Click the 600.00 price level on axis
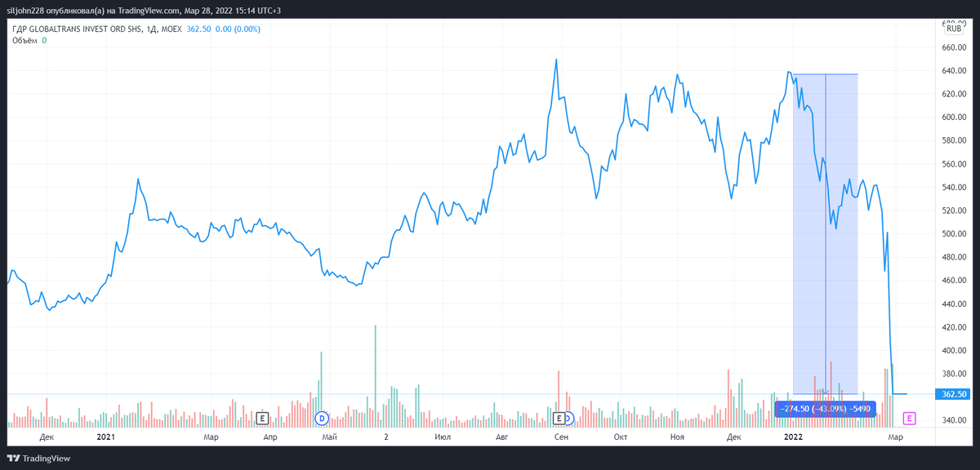This screenshot has height=470, width=980. tap(955, 117)
